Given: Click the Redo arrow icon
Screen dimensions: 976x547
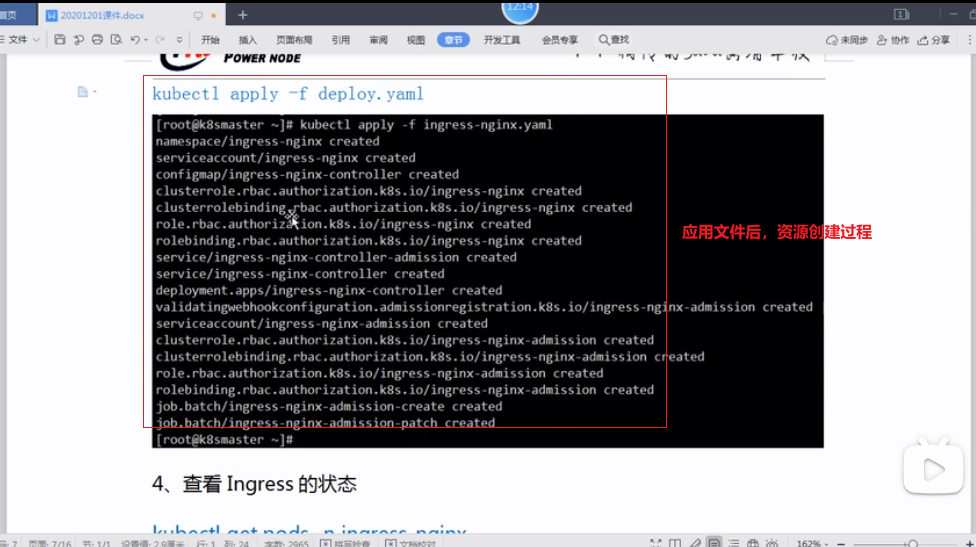Looking at the screenshot, I should [160, 40].
